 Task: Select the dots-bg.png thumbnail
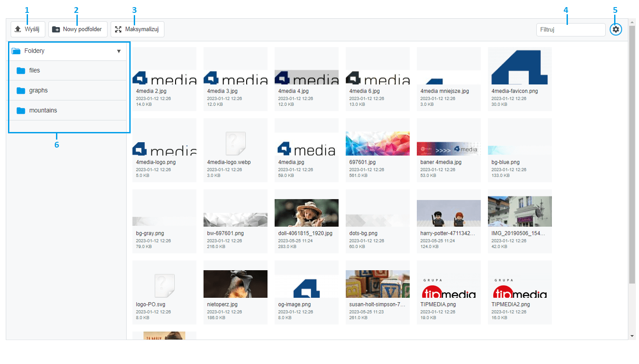[x=378, y=220]
